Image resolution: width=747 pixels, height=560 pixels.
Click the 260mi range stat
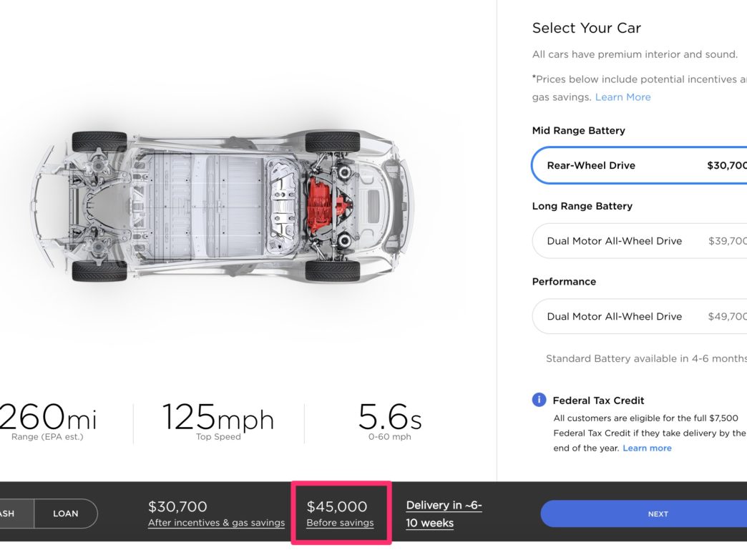point(48,421)
